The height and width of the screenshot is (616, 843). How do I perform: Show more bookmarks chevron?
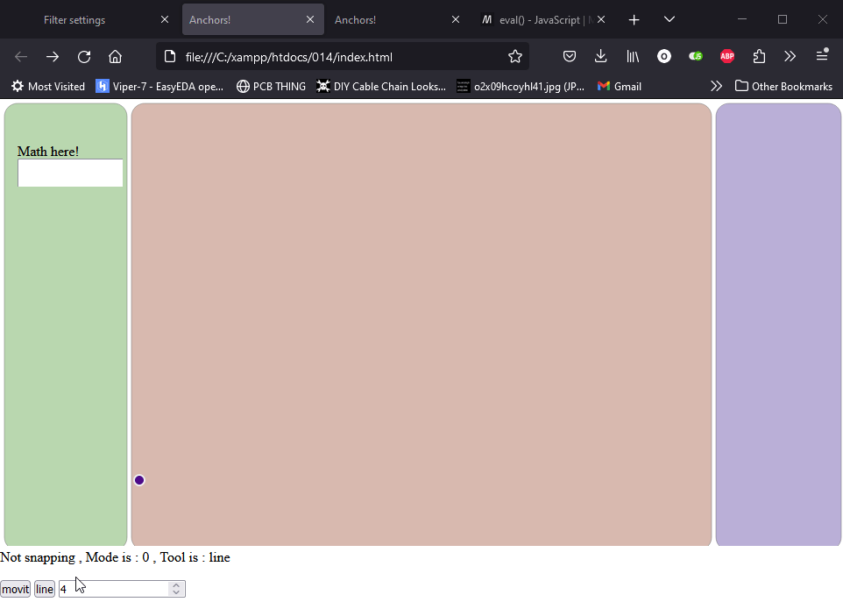(716, 86)
